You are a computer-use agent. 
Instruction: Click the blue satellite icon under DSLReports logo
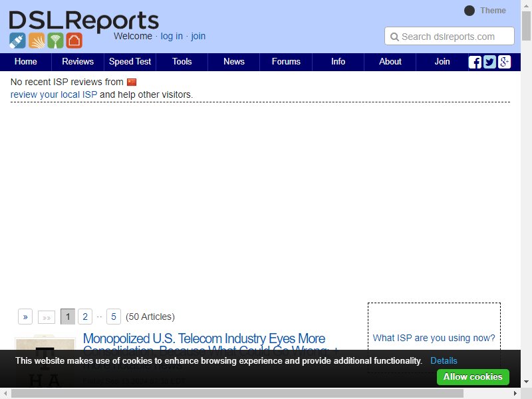tap(17, 41)
